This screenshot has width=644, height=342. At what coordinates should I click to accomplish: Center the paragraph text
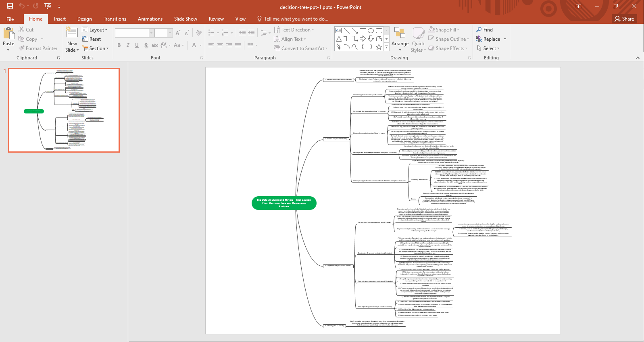click(220, 45)
